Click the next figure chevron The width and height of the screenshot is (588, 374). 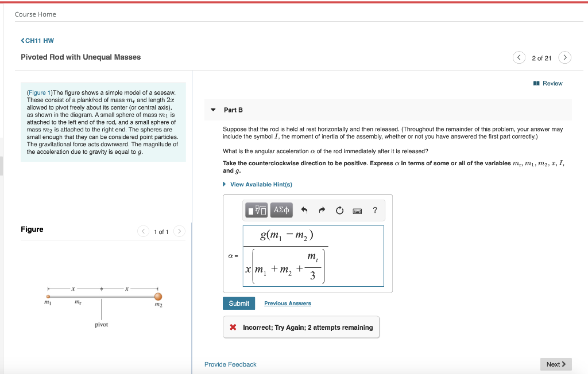click(179, 231)
